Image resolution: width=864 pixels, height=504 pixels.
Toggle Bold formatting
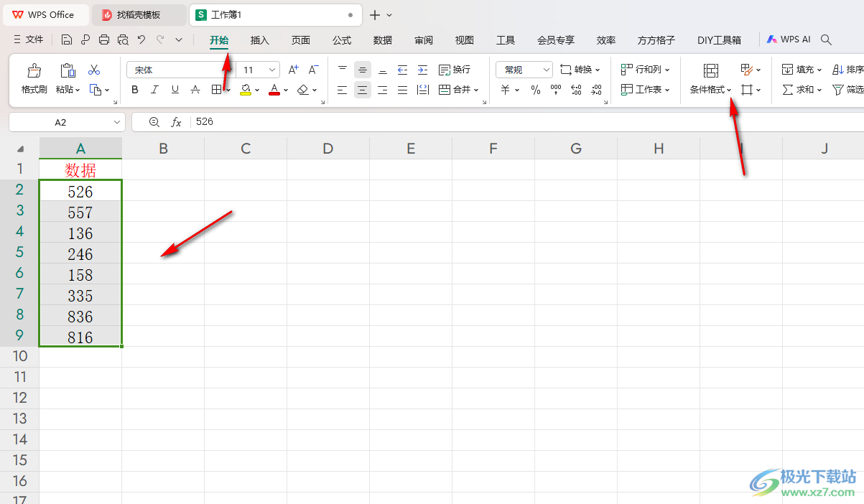[135, 90]
